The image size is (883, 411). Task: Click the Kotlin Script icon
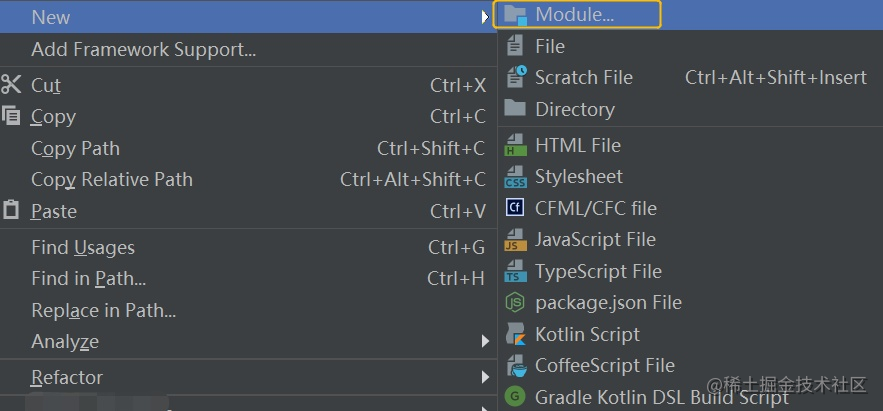(x=515, y=334)
